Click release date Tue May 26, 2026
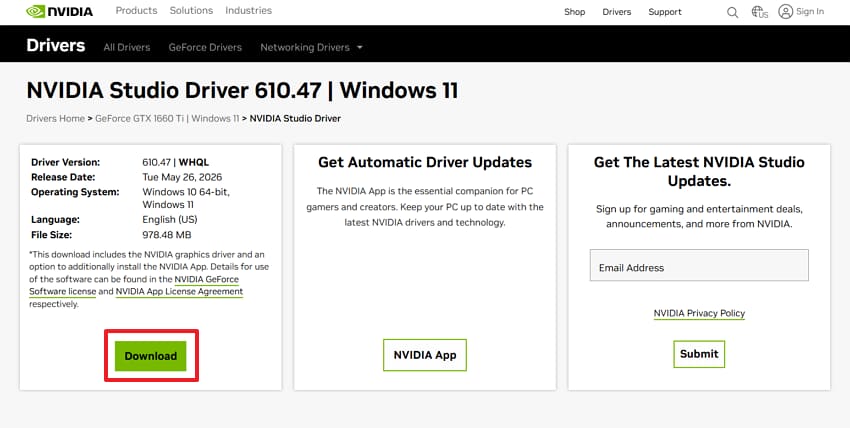850x428 pixels. (182, 177)
